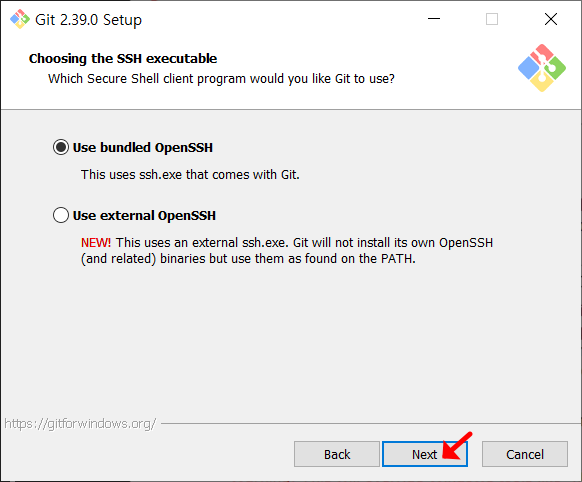Click the "Use bundled OpenSSH" label text

(x=143, y=147)
